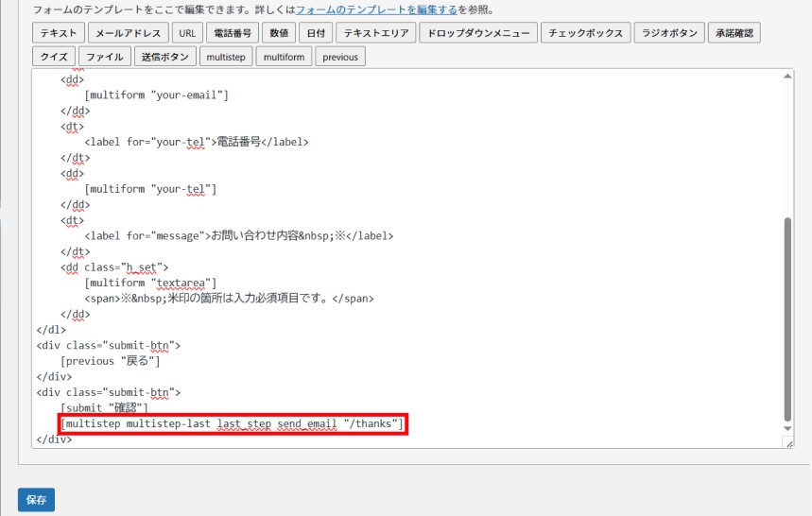Insert a 日付 date field tag
The height and width of the screenshot is (516, 812).
click(316, 33)
